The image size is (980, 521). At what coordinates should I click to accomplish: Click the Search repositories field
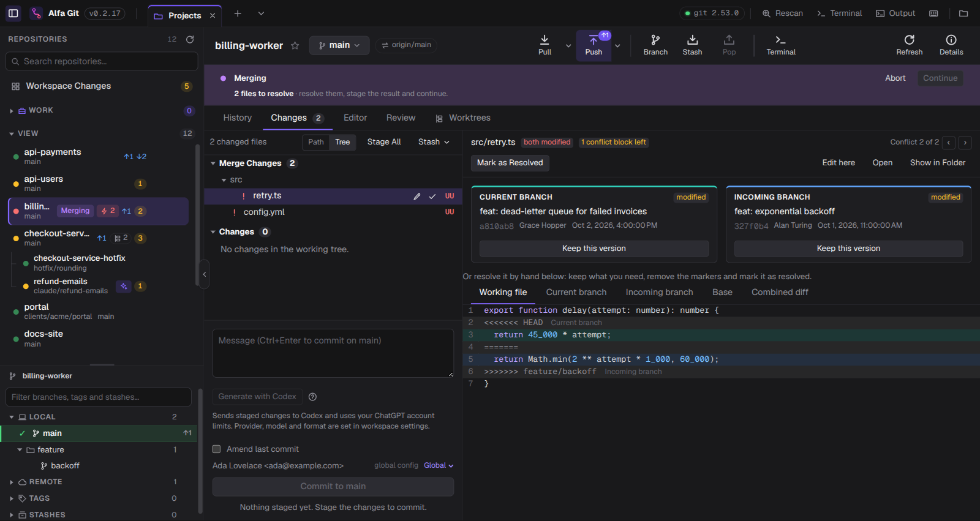(102, 61)
